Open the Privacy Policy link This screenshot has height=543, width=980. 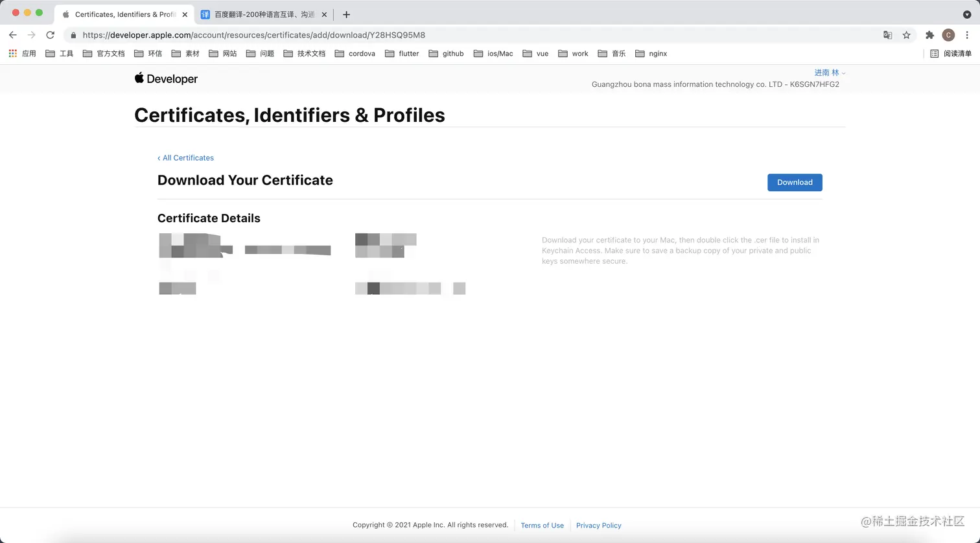(x=599, y=526)
